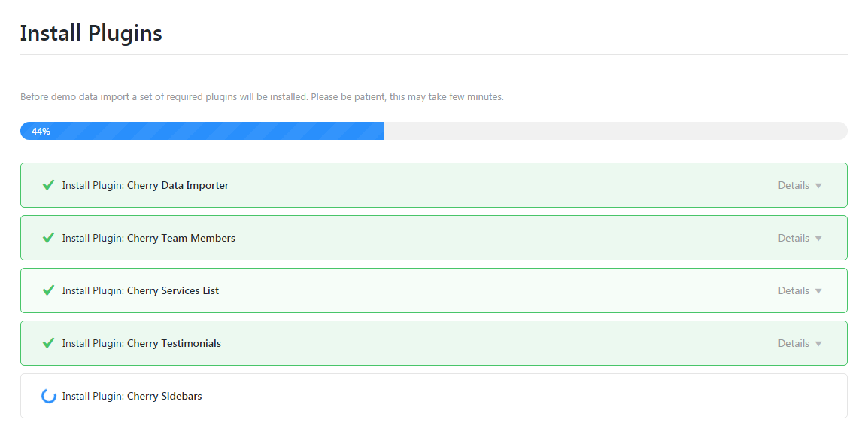Click the Details arrow for Cherry Services List
868x447 pixels.
(818, 290)
